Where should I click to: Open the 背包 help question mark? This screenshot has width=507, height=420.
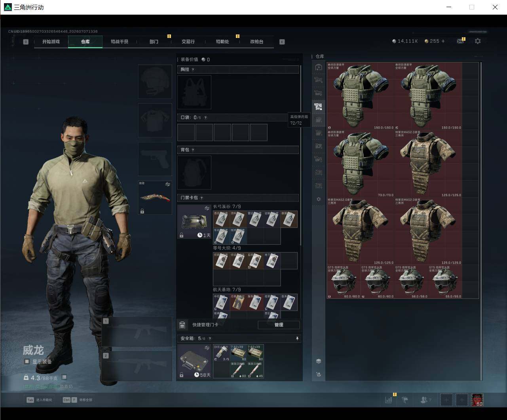coord(193,150)
